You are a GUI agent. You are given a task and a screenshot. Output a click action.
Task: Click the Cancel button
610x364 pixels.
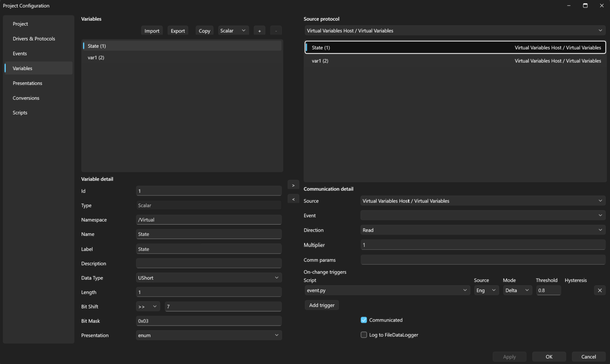pyautogui.click(x=589, y=357)
